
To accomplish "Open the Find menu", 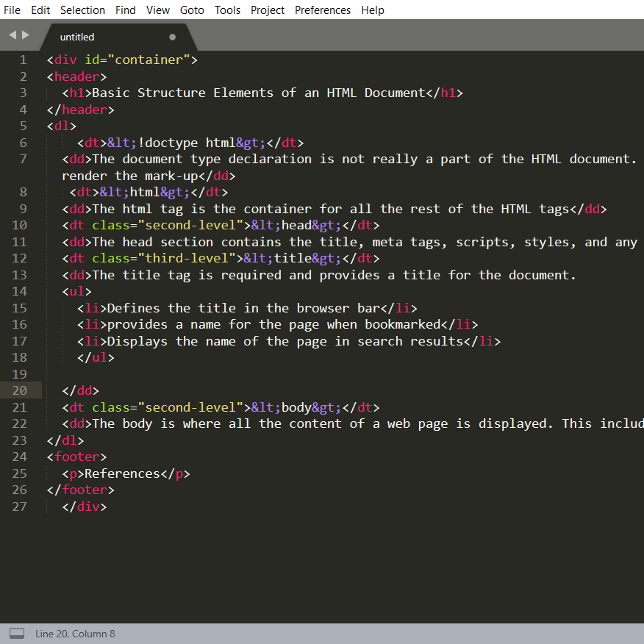I will pos(126,10).
